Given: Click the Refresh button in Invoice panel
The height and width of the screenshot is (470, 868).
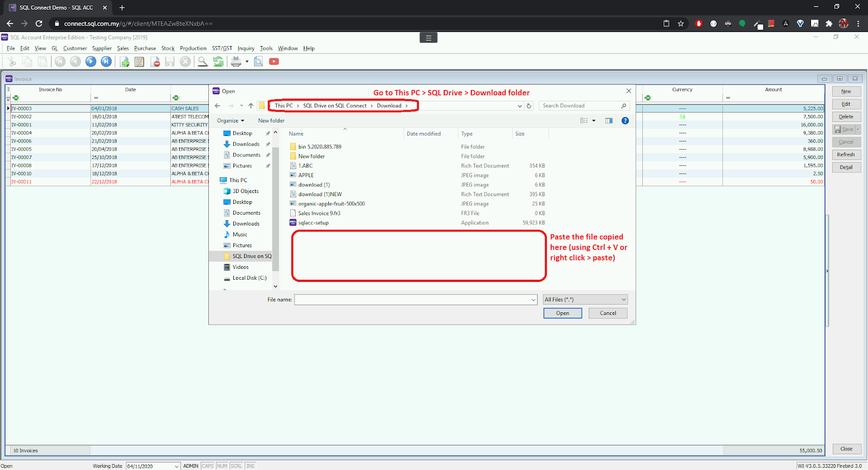Looking at the screenshot, I should (846, 154).
